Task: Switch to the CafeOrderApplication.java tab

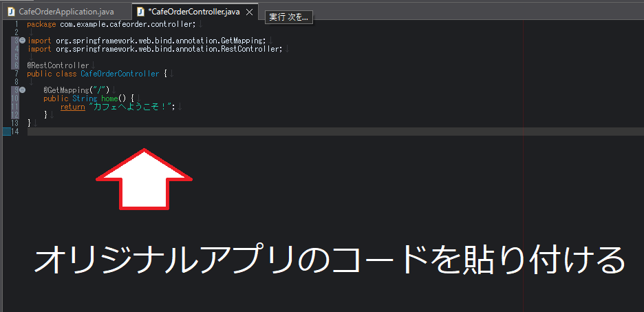Action: tap(66, 12)
